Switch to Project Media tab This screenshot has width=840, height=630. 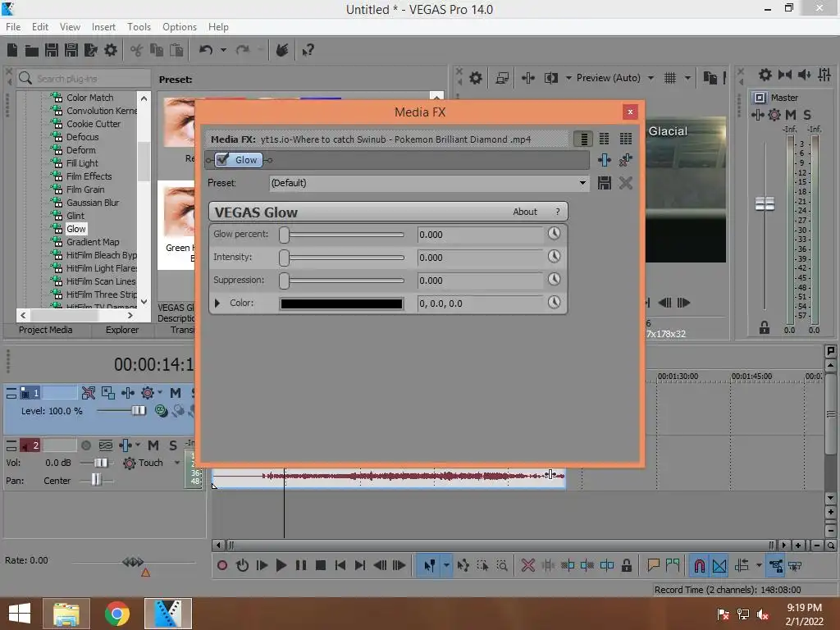(x=46, y=330)
